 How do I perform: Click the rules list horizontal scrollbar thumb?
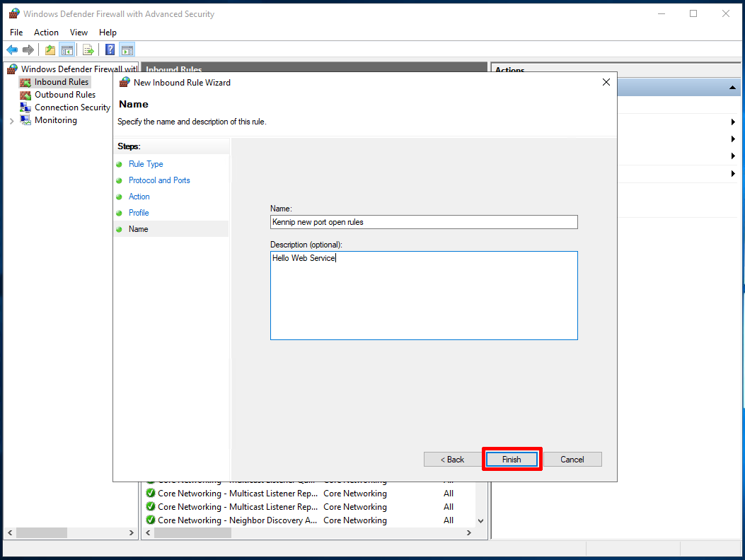[x=193, y=533]
